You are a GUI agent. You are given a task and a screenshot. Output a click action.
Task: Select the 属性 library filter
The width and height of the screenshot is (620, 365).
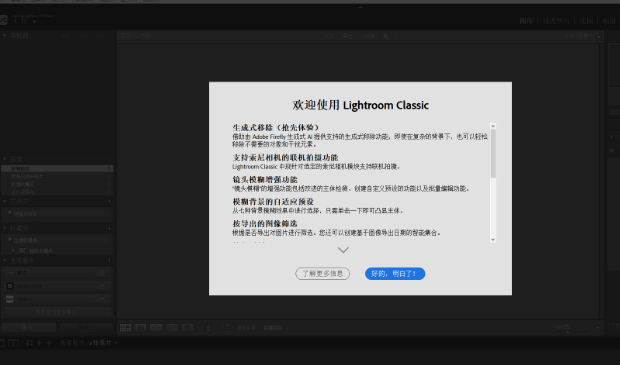[x=347, y=36]
